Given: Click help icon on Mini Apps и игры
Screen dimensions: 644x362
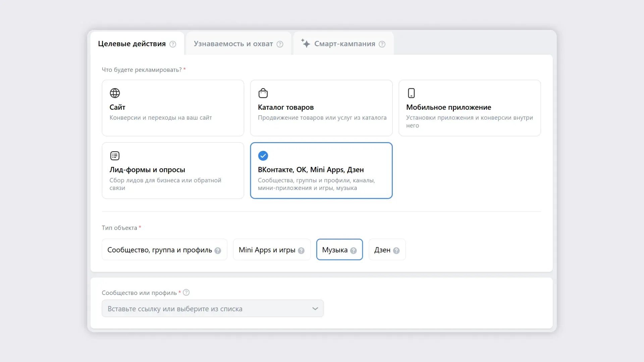Looking at the screenshot, I should [x=301, y=251].
